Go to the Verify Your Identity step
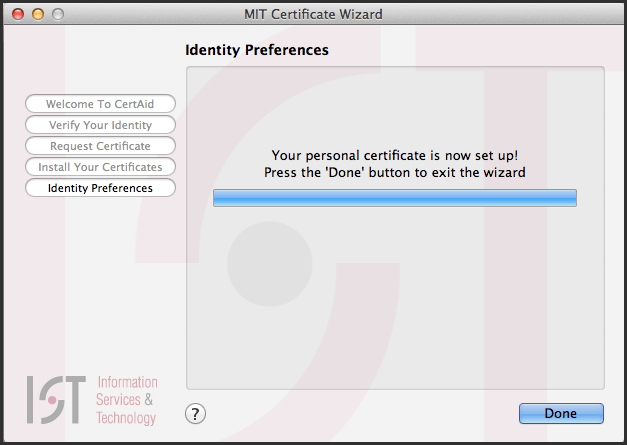627x445 pixels. (100, 125)
